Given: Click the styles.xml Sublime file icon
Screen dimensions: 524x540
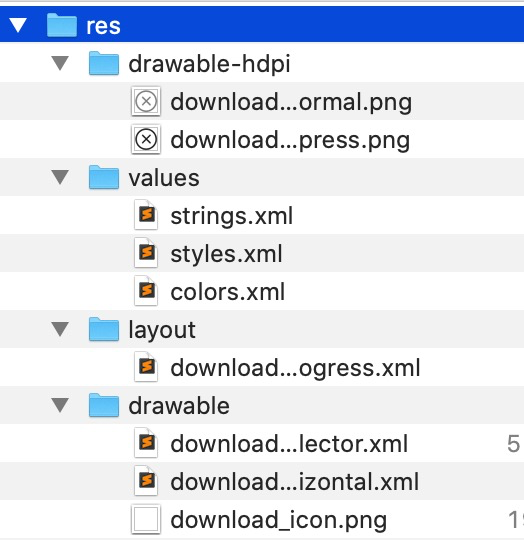Looking at the screenshot, I should 146,252.
